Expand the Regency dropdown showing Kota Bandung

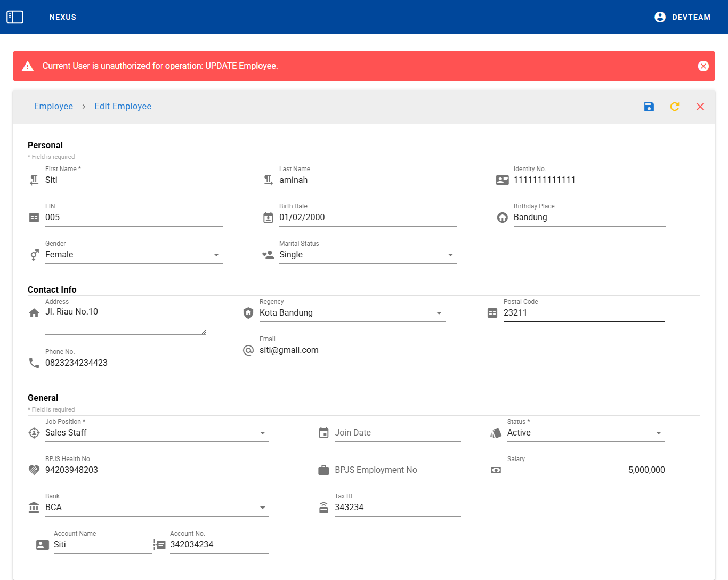[x=439, y=313]
